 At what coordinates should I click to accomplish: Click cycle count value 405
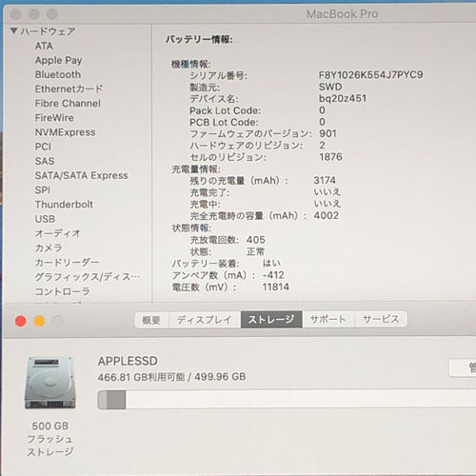(256, 240)
